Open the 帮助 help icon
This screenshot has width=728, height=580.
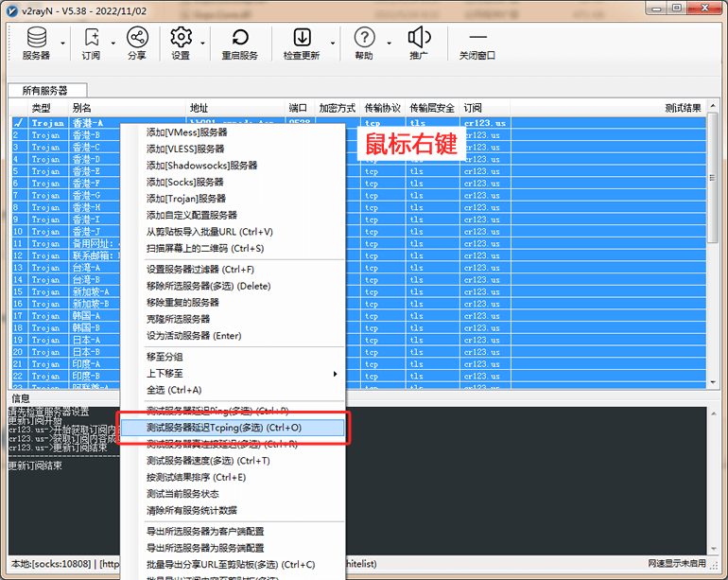(x=364, y=44)
